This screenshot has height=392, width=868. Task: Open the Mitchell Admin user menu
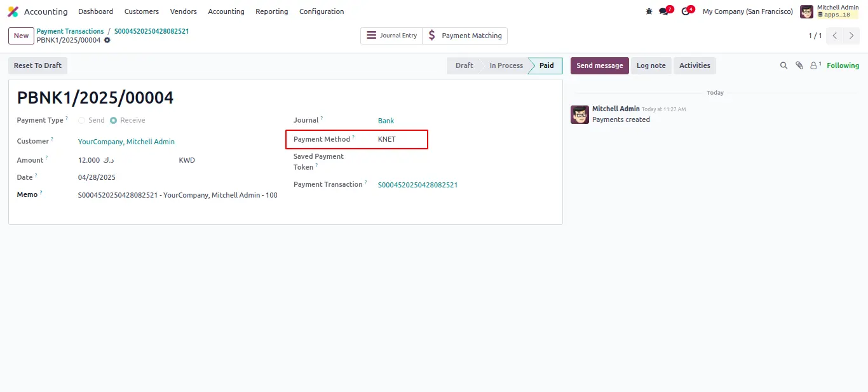click(830, 11)
